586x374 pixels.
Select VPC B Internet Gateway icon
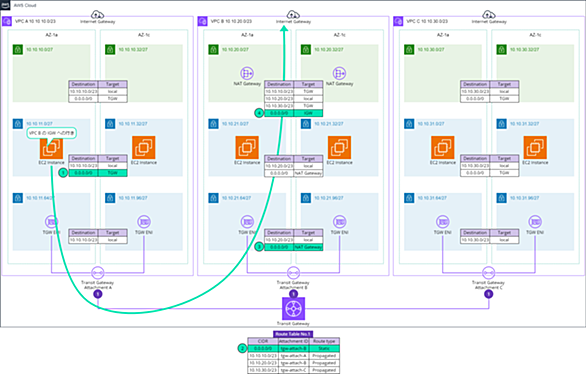coord(293,15)
